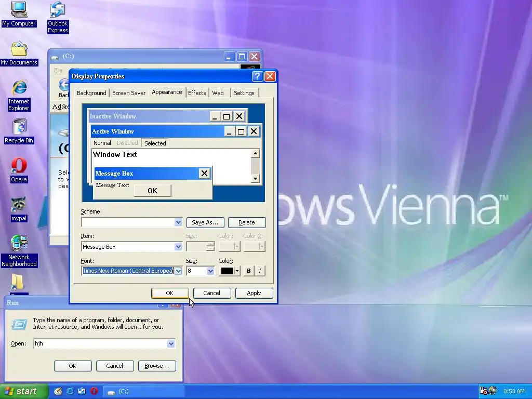Launch Opera from quick launch bar
532x399 pixels.
coord(94,391)
